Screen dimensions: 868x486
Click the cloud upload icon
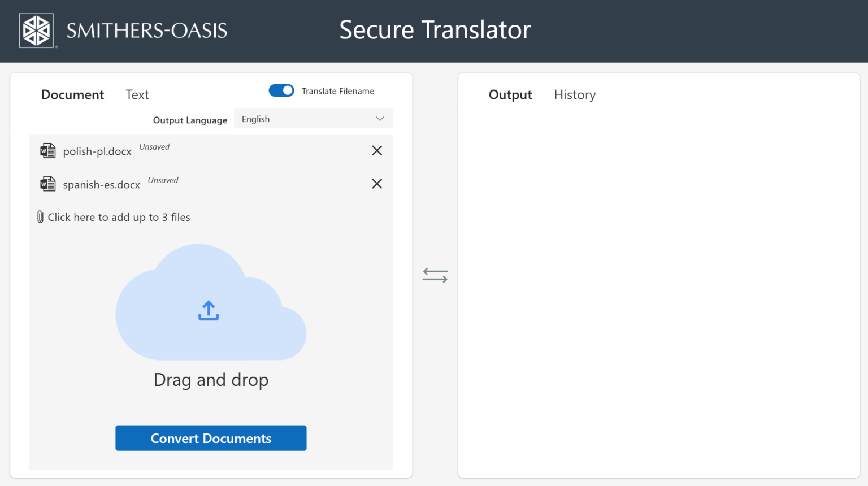[x=208, y=310]
